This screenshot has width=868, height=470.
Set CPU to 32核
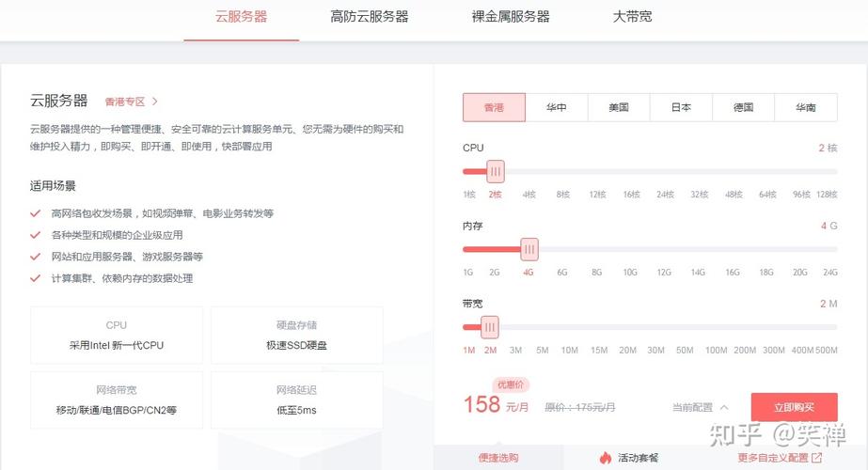point(700,195)
